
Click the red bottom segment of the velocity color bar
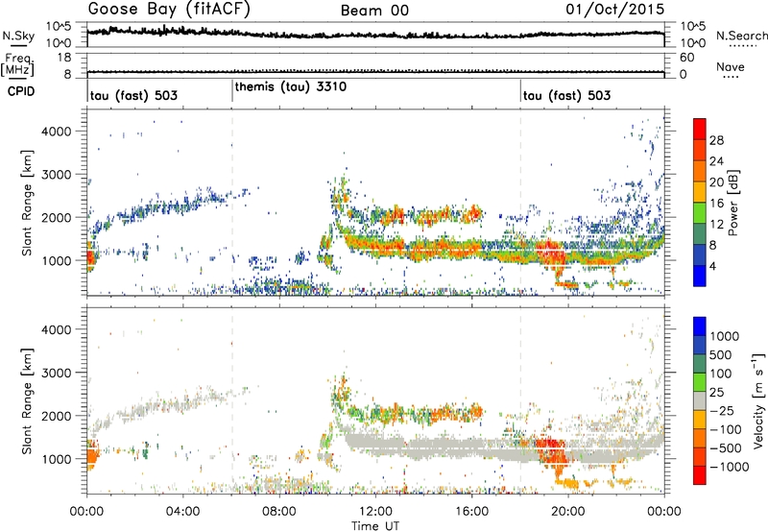point(700,475)
